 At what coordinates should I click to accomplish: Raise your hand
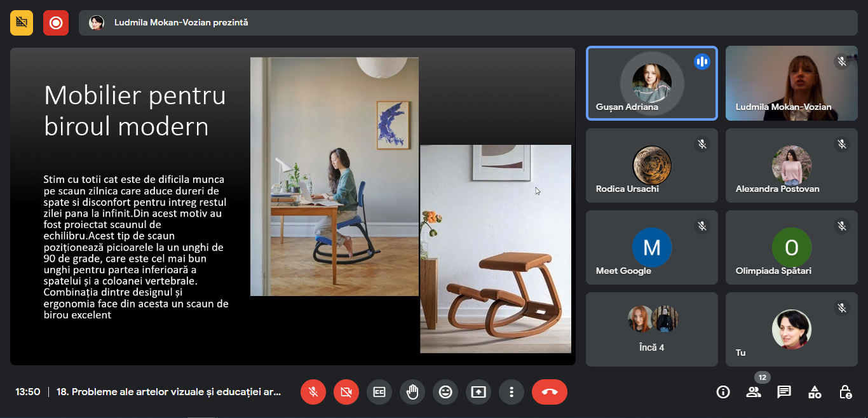pos(412,392)
